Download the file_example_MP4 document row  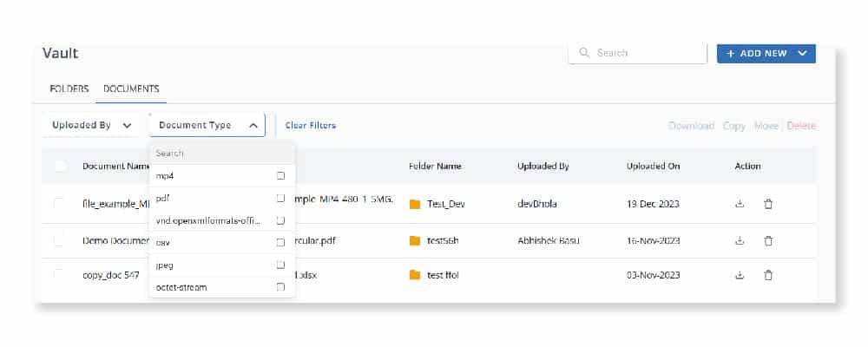pos(739,204)
